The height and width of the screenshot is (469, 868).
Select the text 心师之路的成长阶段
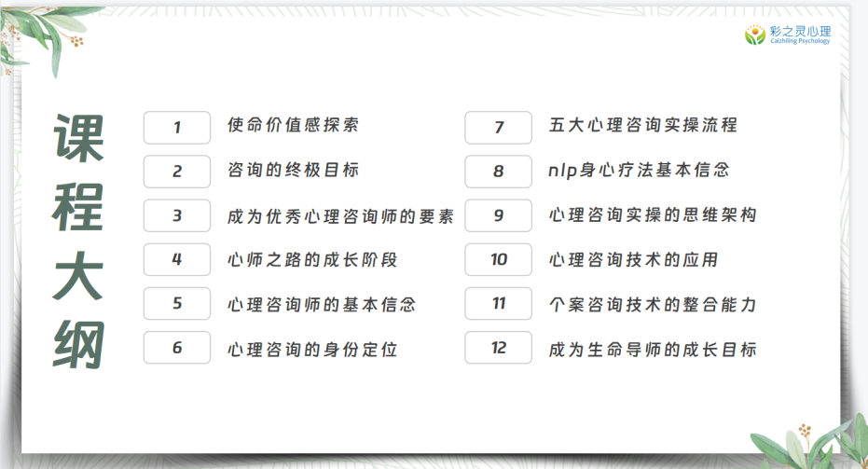pyautogui.click(x=312, y=259)
